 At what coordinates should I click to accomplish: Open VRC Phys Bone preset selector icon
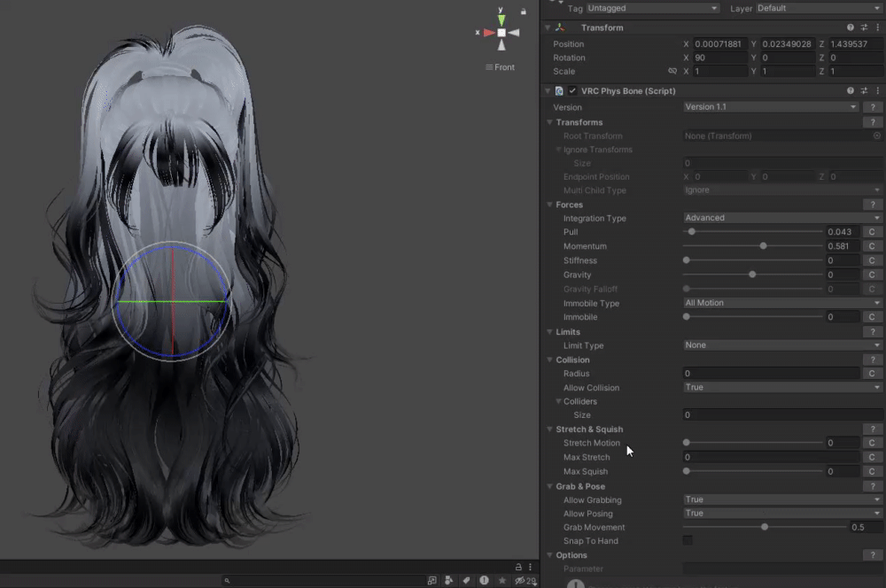(864, 90)
